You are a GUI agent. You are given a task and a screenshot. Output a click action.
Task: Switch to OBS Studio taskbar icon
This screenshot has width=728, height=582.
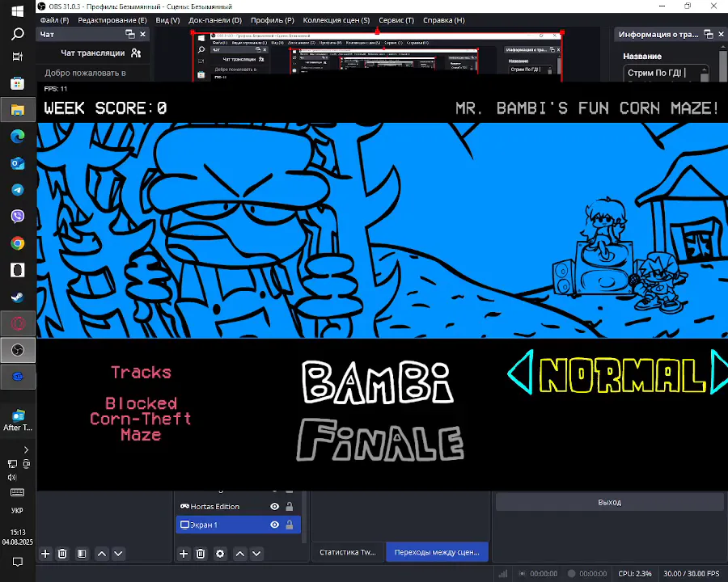click(x=18, y=350)
